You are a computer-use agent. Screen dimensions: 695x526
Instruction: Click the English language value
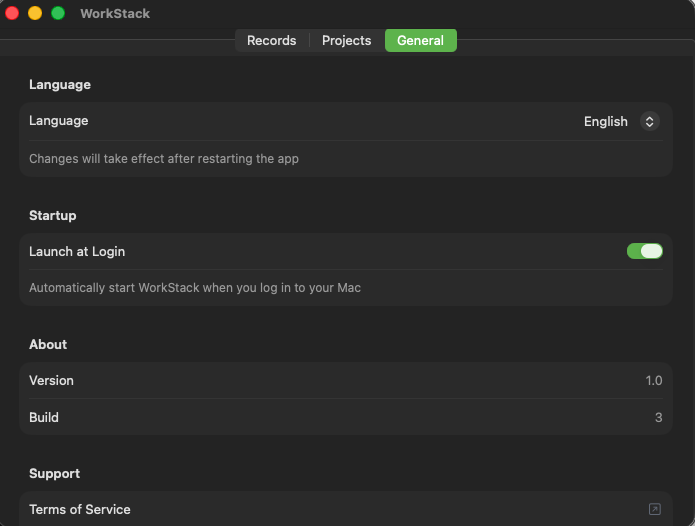coord(605,121)
